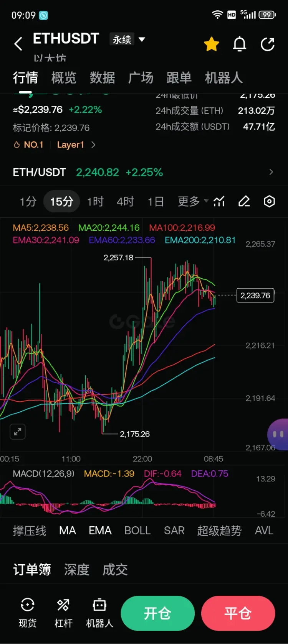This screenshot has width=288, height=644.
Task: Tap the MA20:2,244.16 indicator value
Action: point(109,228)
